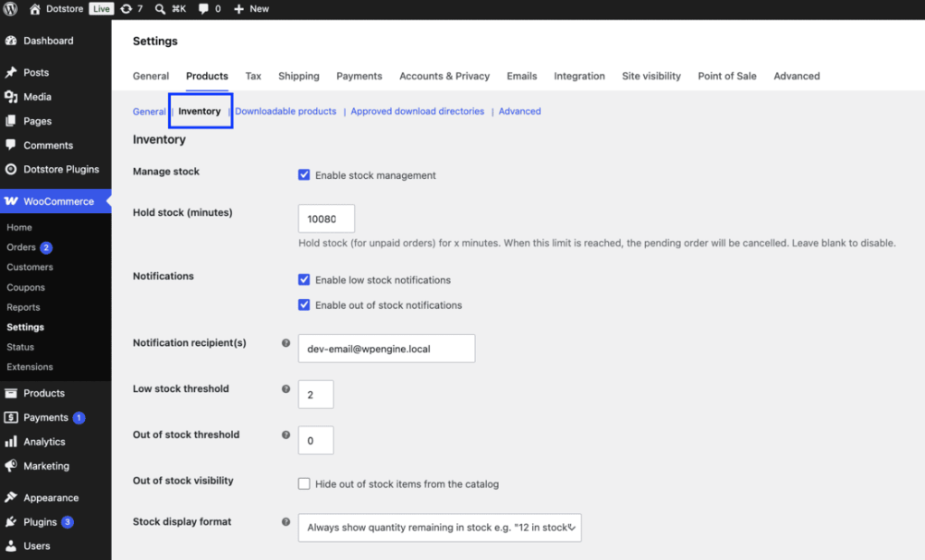Click the Posts pin icon
This screenshot has height=560, width=925.
[11, 72]
